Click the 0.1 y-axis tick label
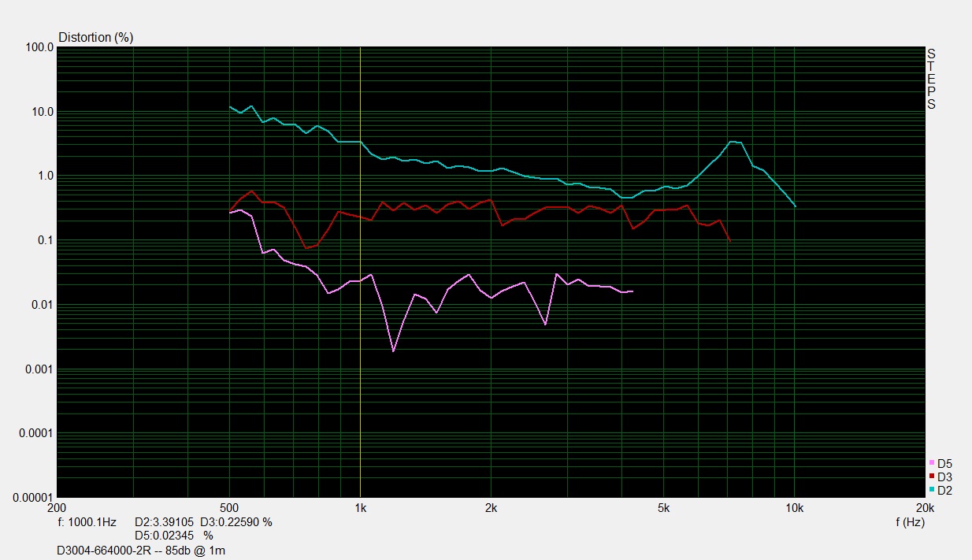 pos(46,240)
